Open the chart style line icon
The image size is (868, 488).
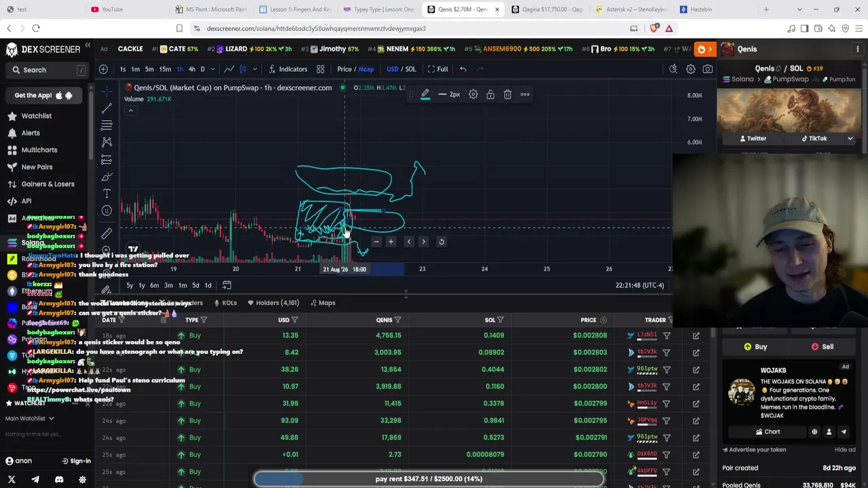coord(229,69)
